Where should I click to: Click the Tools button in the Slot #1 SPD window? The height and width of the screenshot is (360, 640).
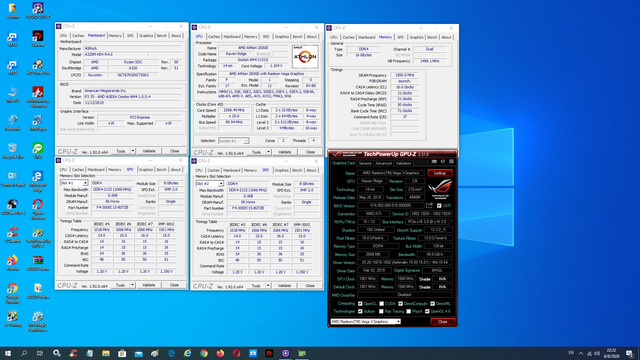120,285
